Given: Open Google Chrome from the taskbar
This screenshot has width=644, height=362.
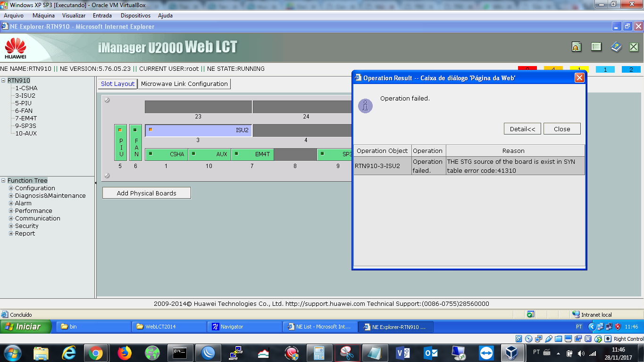Looking at the screenshot, I should tap(96, 353).
